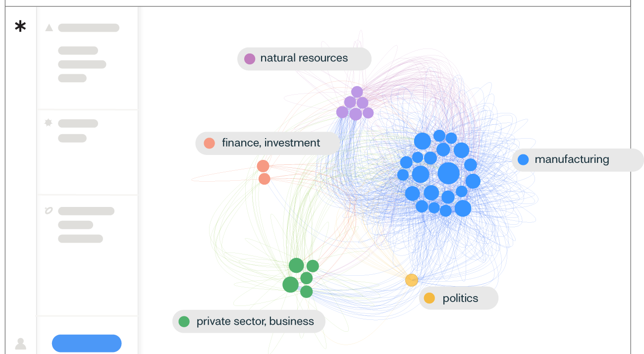Click the orange finance swatch dot

[x=209, y=144]
